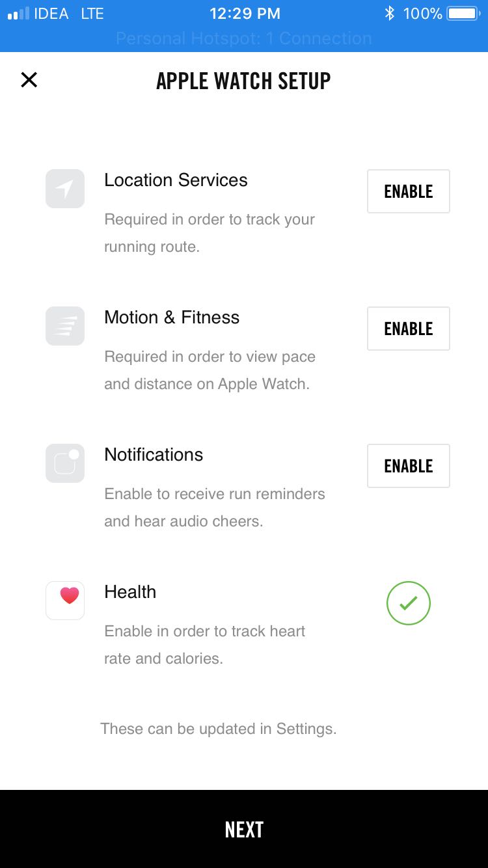The height and width of the screenshot is (868, 488).
Task: Tap the Location Services arrow icon
Action: tap(65, 189)
